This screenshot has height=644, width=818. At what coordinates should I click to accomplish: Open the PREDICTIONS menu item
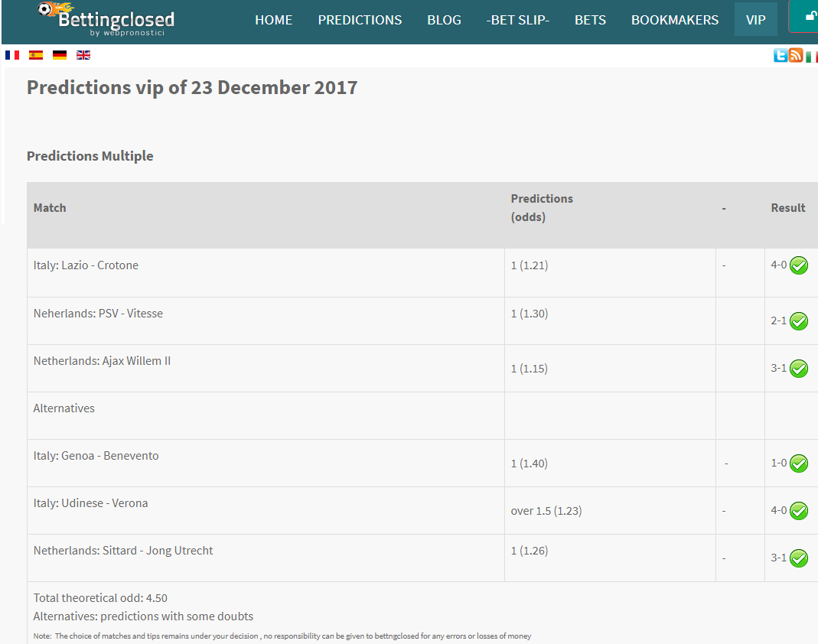coord(360,20)
